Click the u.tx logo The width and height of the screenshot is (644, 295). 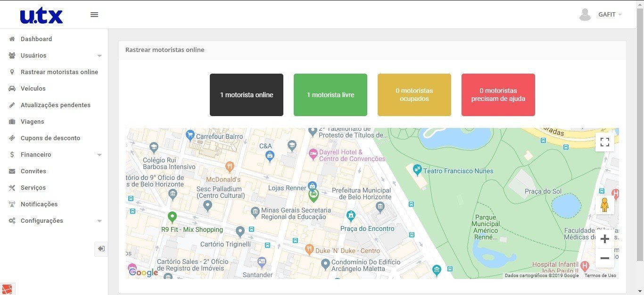coord(41,15)
